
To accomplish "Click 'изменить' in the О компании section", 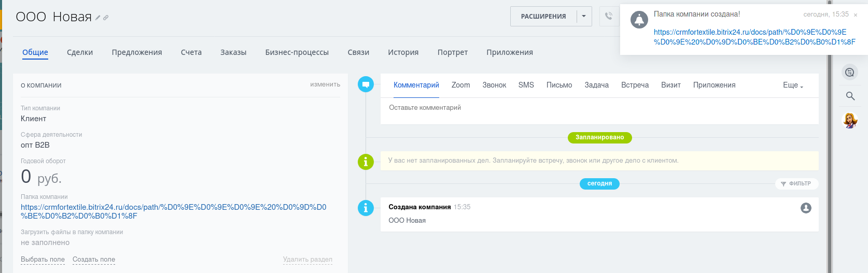I will (325, 84).
